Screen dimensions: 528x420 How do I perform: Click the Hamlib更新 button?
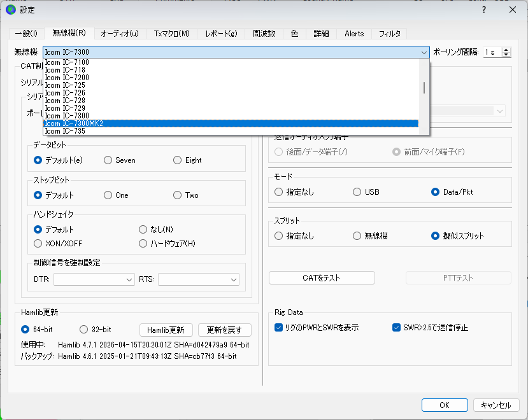pos(166,330)
